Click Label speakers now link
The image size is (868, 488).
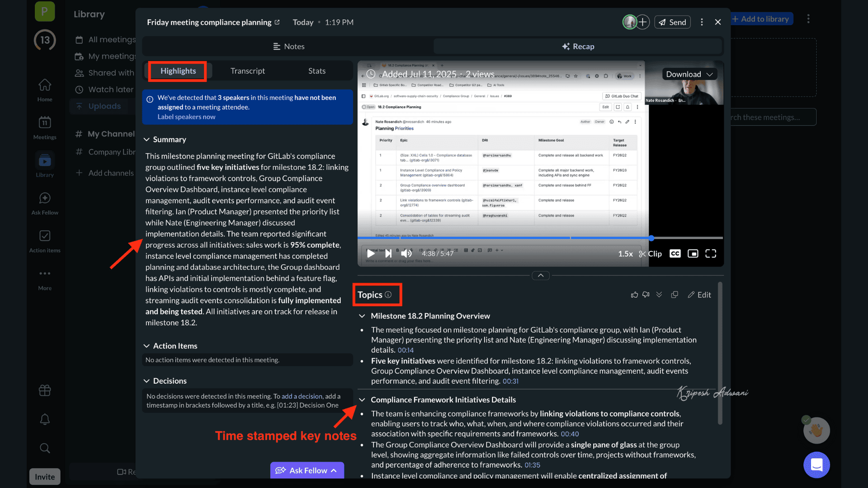click(x=186, y=117)
